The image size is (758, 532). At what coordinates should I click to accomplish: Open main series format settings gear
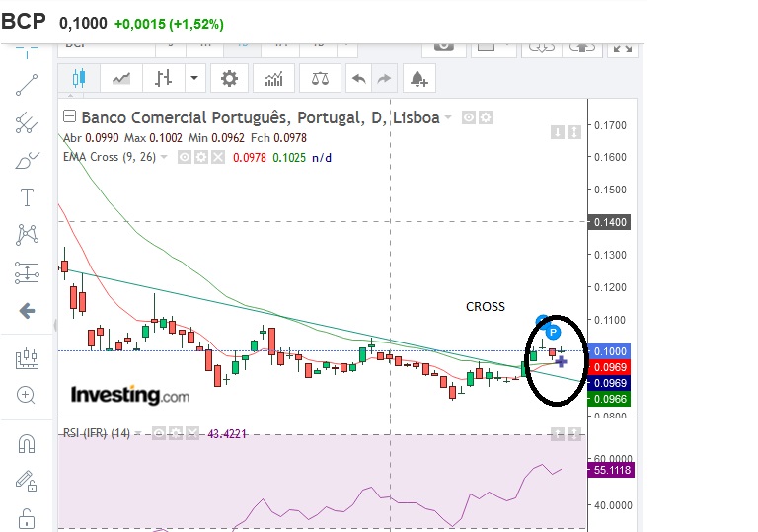pos(486,117)
